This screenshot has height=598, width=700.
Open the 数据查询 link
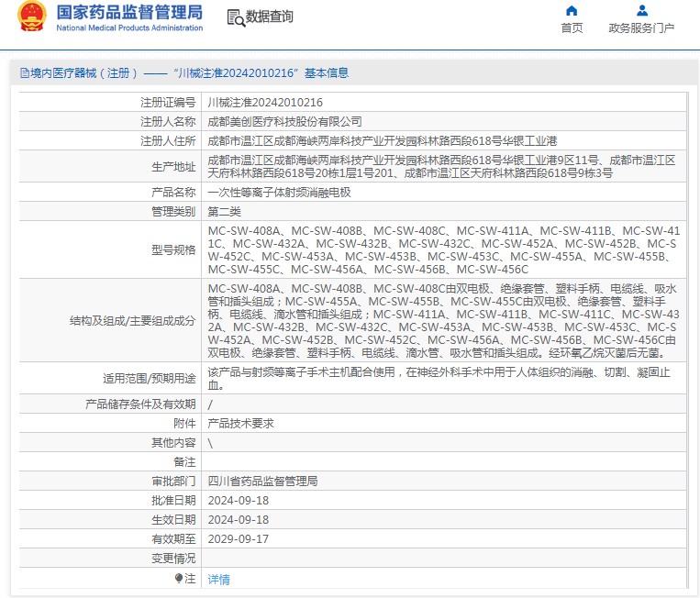(269, 17)
